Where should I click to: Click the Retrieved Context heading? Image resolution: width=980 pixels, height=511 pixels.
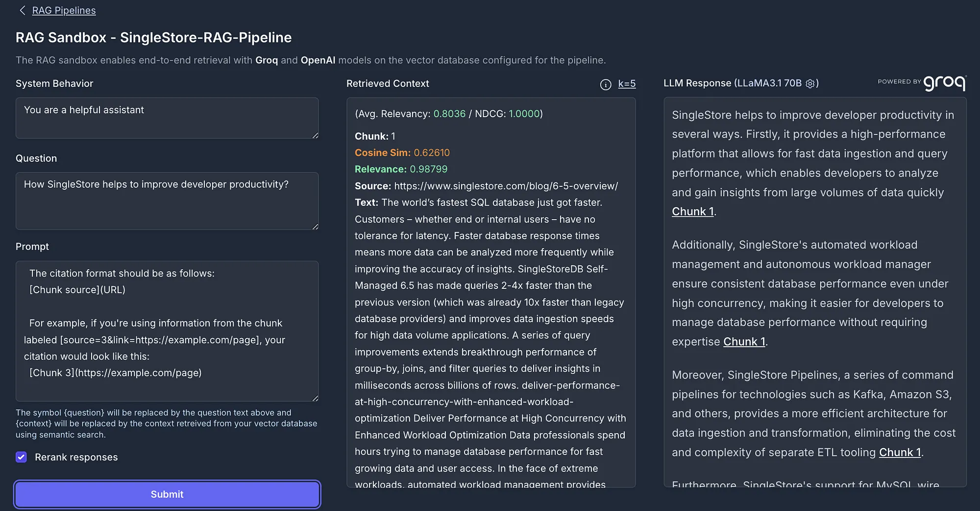388,83
